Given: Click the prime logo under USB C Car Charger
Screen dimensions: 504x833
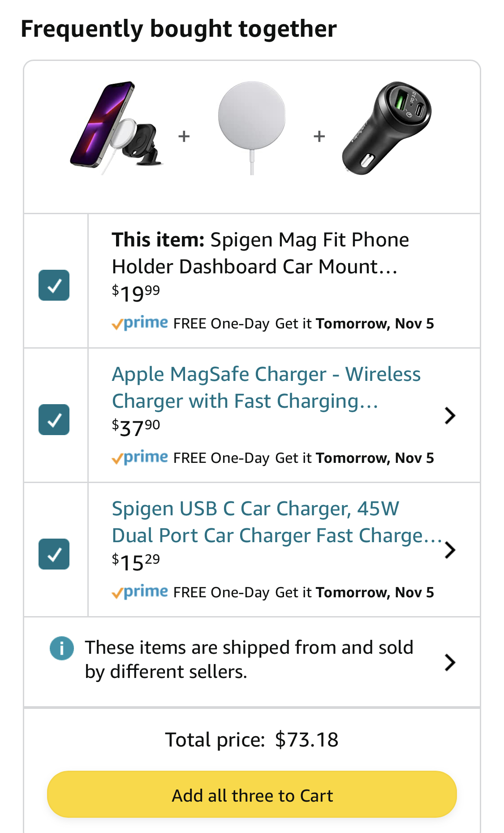Looking at the screenshot, I should 140,592.
